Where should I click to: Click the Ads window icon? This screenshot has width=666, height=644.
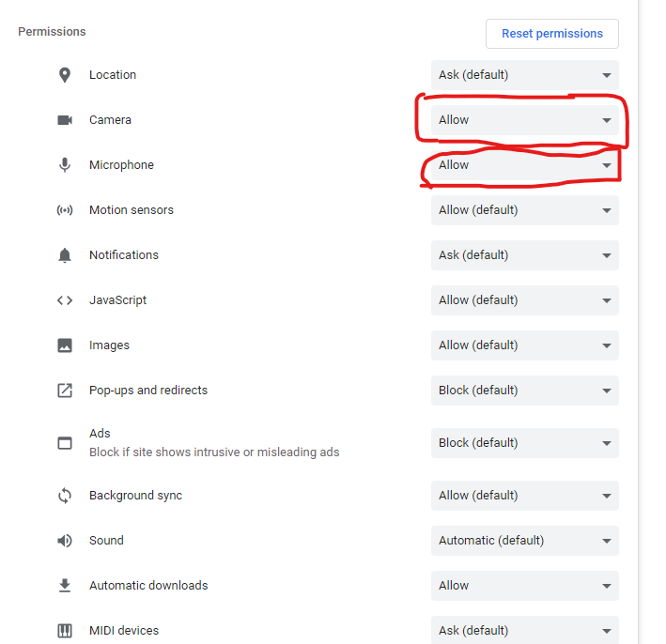point(65,443)
